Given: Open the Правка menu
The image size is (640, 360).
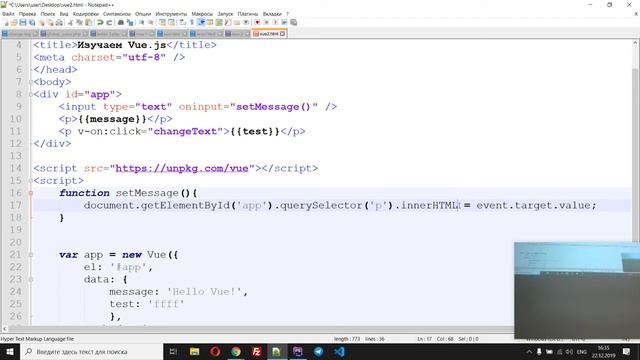Looking at the screenshot, I should (x=27, y=14).
